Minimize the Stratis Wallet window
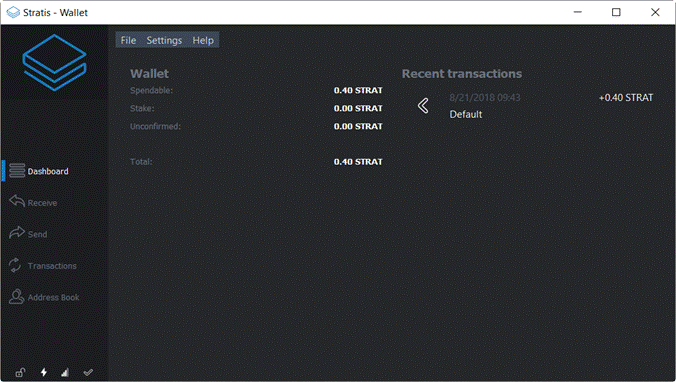676x382 pixels. click(578, 12)
